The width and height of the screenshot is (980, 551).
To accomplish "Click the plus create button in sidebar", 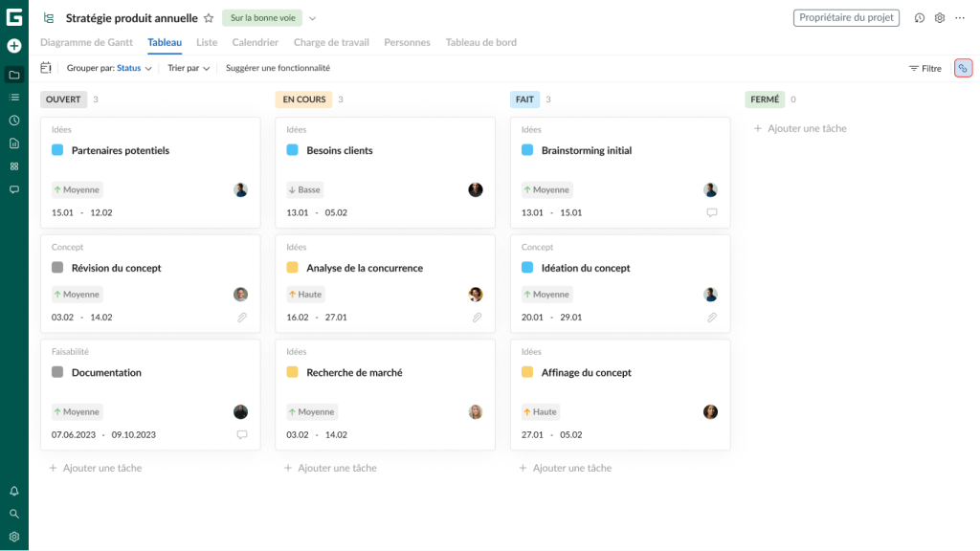I will pyautogui.click(x=13, y=46).
